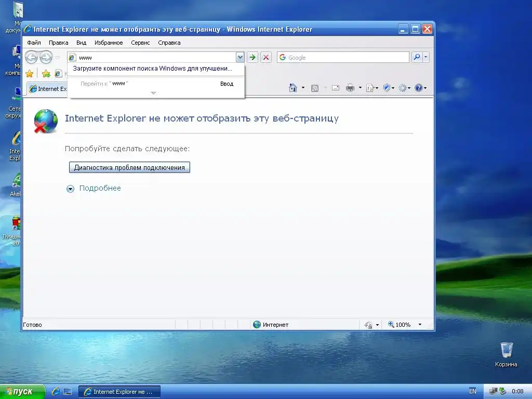
Task: Open the Правка menu
Action: [x=58, y=43]
